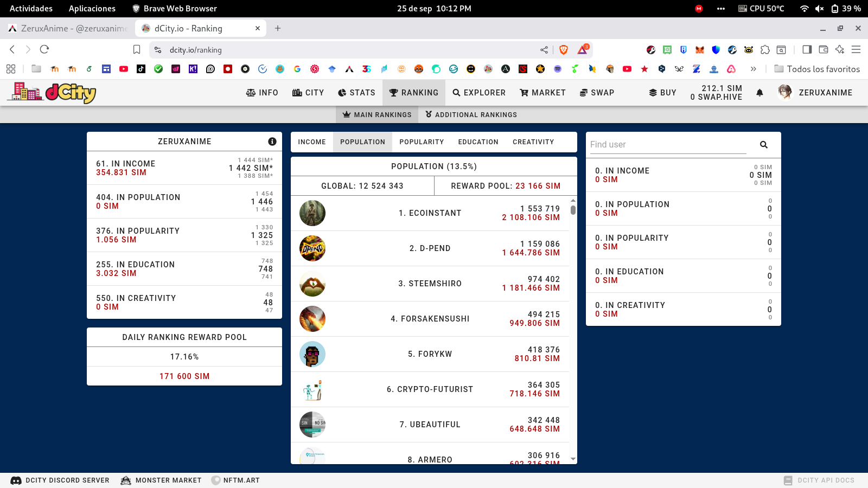Open Brave Shields lion icon

coord(564,50)
